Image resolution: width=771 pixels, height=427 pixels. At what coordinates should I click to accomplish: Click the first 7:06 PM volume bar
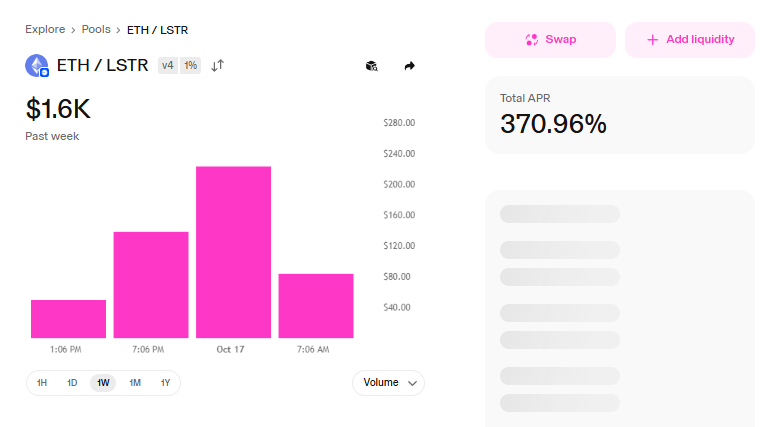151,285
